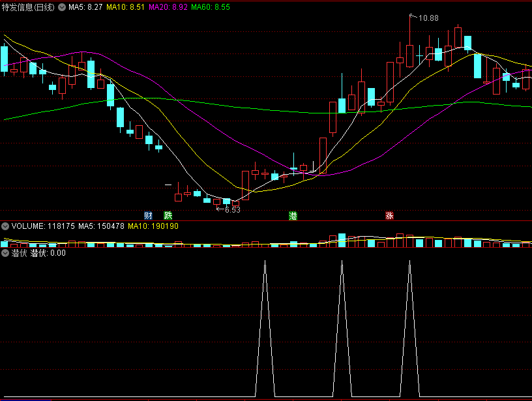The height and width of the screenshot is (401, 532).
Task: Click the 港 marker icon
Action: click(x=293, y=215)
